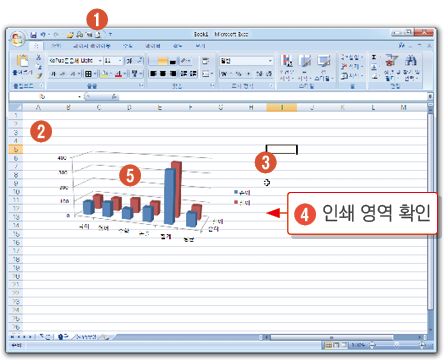Open the number format combo box
Screen dimensions: 444x361
246,61
